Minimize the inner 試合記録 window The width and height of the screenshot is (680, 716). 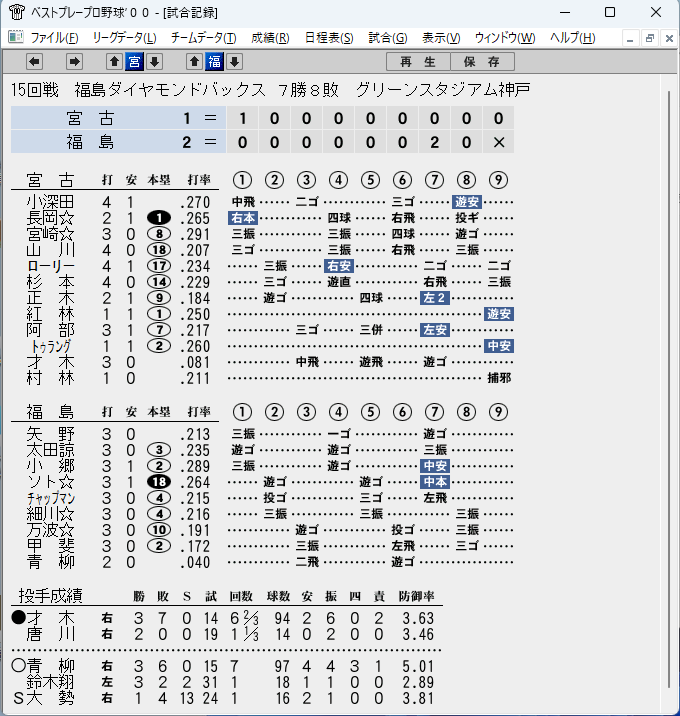coord(630,38)
